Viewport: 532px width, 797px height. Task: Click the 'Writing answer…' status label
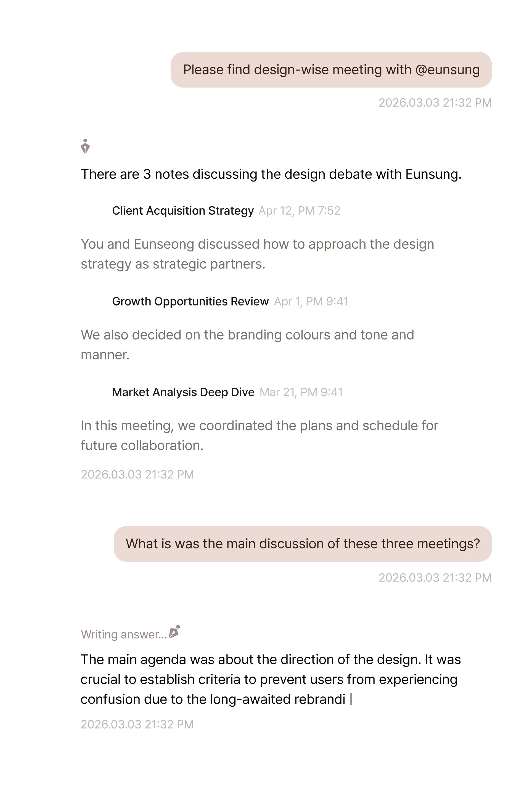click(123, 634)
